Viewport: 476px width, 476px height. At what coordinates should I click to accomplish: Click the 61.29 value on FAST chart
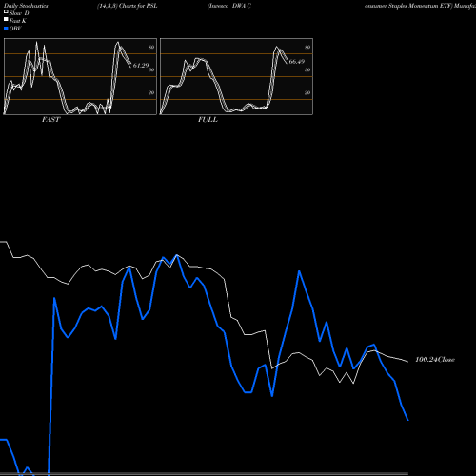coord(141,66)
